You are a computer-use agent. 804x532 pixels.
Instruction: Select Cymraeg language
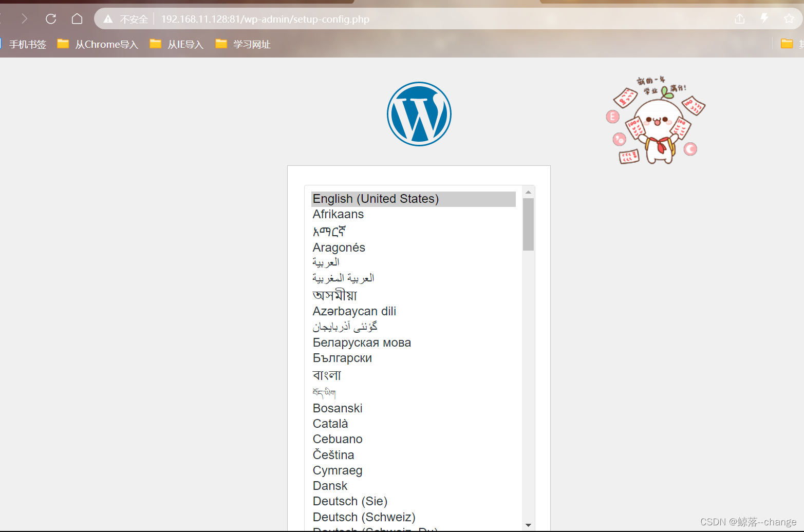point(414,470)
